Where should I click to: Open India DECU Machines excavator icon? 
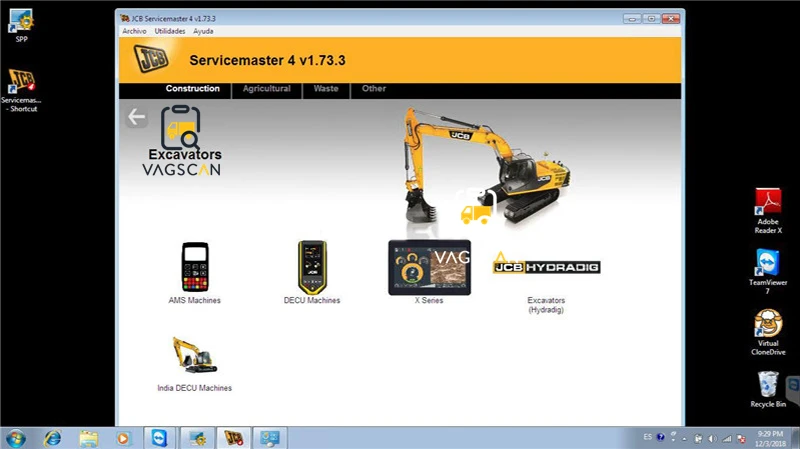tap(194, 355)
